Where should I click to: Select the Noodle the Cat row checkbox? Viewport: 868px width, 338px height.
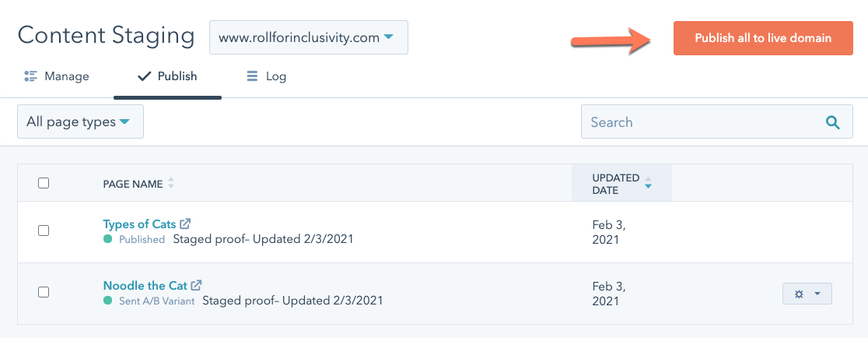(44, 292)
